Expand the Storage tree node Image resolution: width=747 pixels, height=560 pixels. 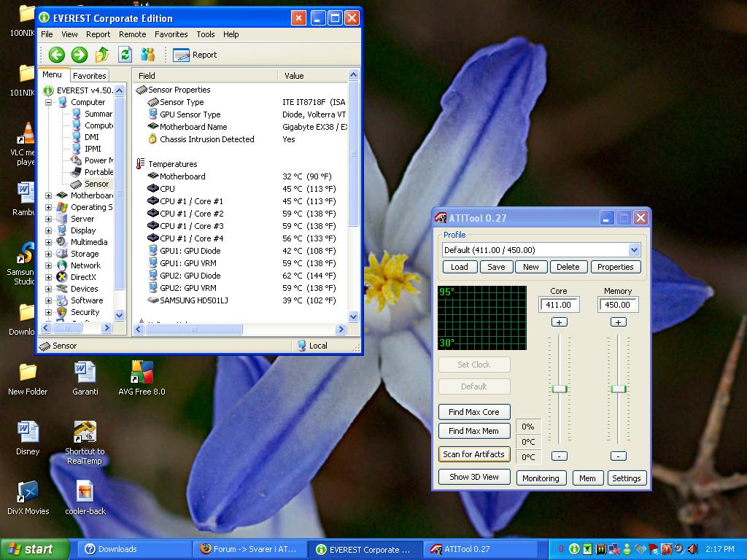[49, 254]
